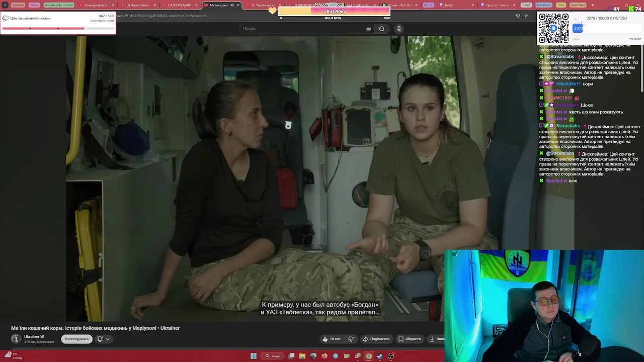Viewport: 644px width, 362px height.
Task: Dislike the video with thumbs-down icon
Action: click(x=351, y=339)
